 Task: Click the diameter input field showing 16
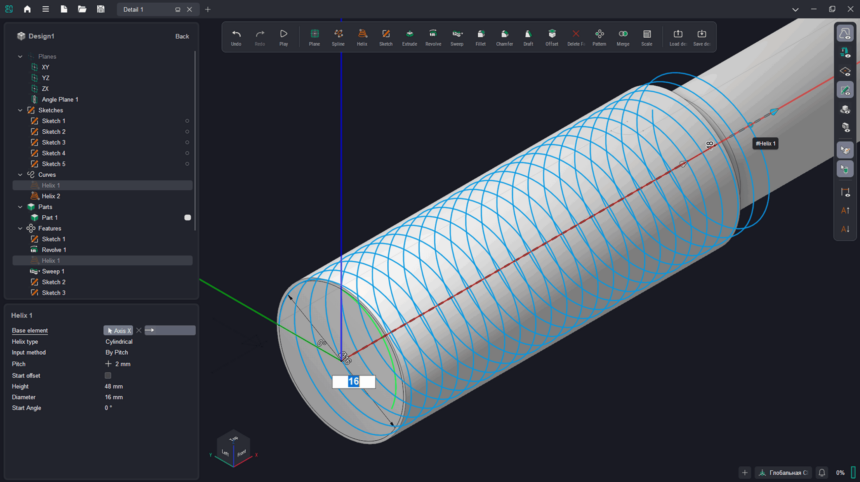pos(354,382)
